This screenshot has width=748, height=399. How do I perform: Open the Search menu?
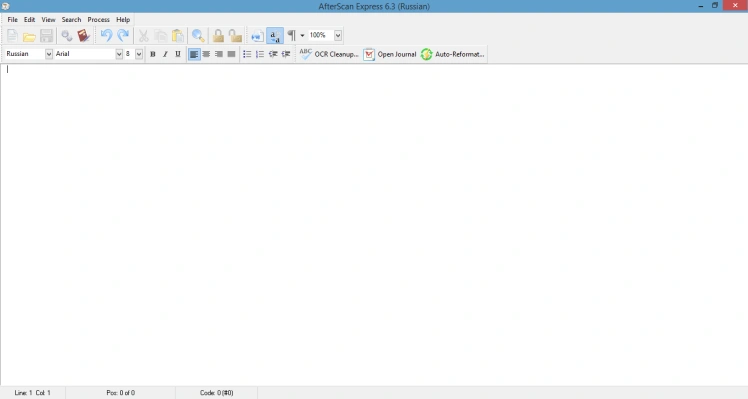coord(71,20)
